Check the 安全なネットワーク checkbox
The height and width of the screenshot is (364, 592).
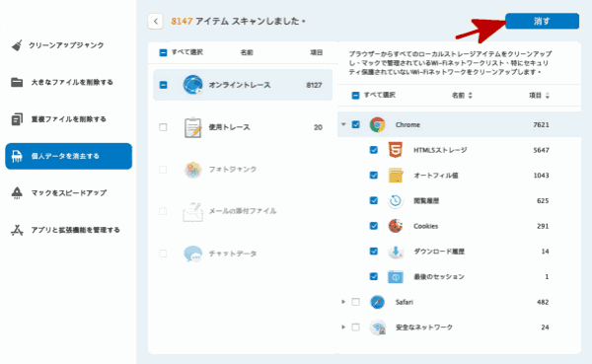pos(355,328)
